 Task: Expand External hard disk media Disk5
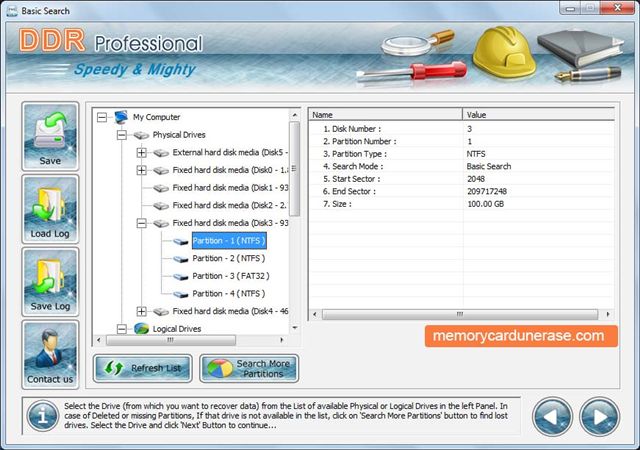pyautogui.click(x=141, y=153)
